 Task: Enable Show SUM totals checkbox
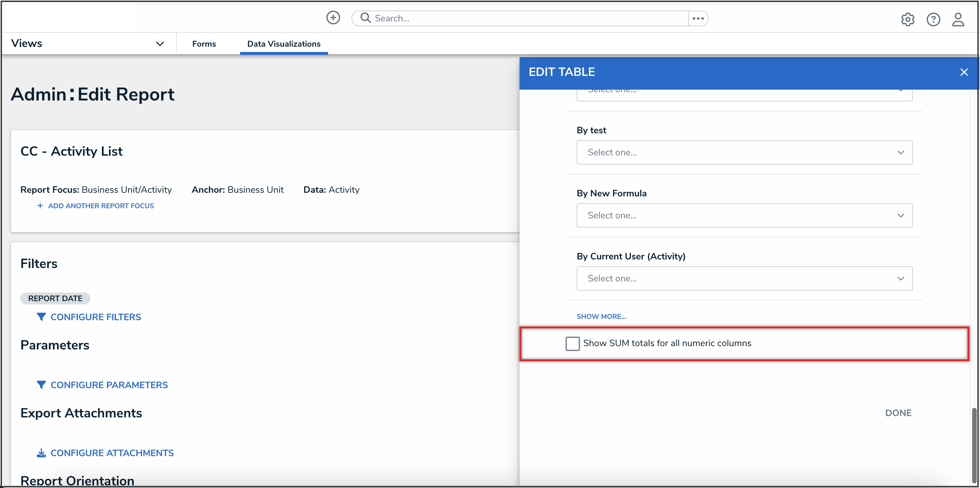pyautogui.click(x=572, y=343)
